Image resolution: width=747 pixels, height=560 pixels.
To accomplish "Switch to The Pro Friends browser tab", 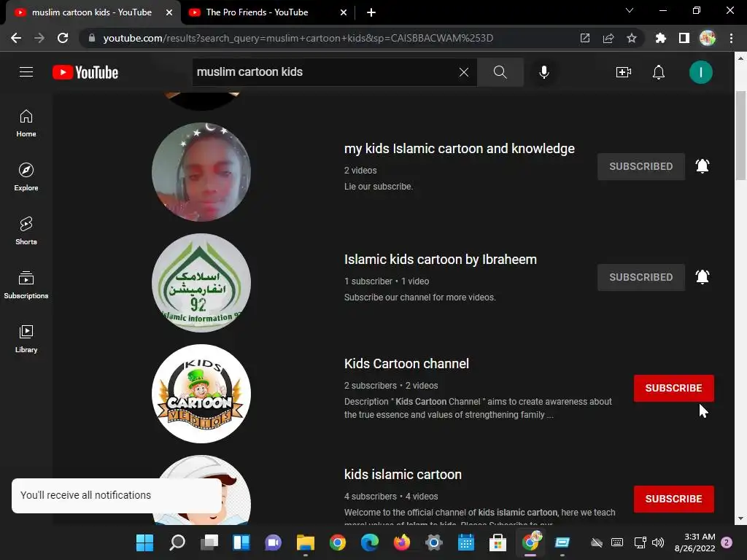I will tap(258, 12).
